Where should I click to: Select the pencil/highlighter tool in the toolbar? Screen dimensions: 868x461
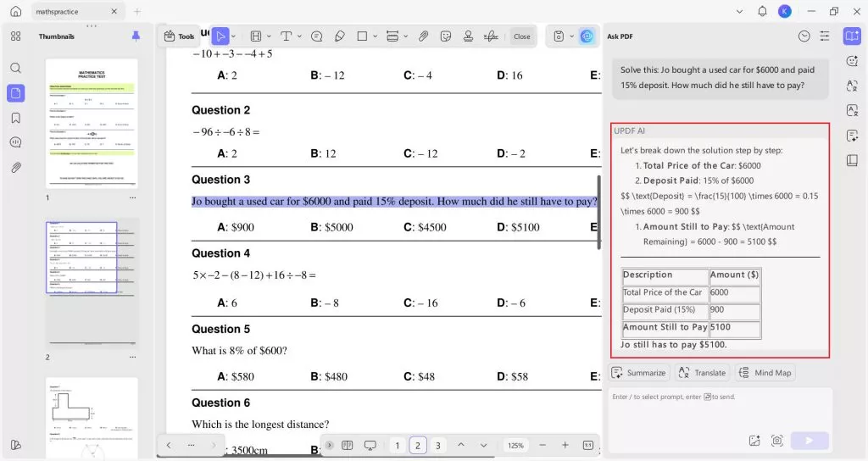click(340, 36)
